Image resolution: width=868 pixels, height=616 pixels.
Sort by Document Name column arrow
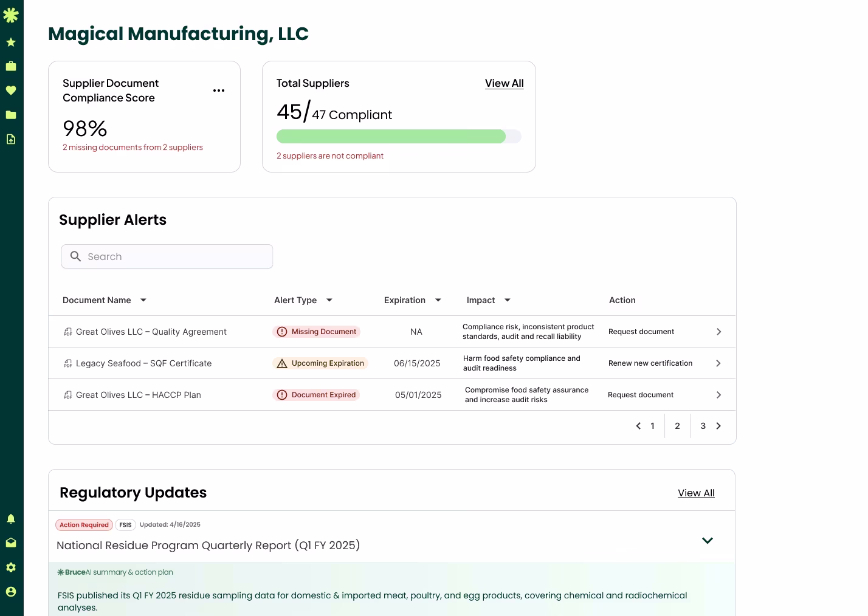point(143,300)
